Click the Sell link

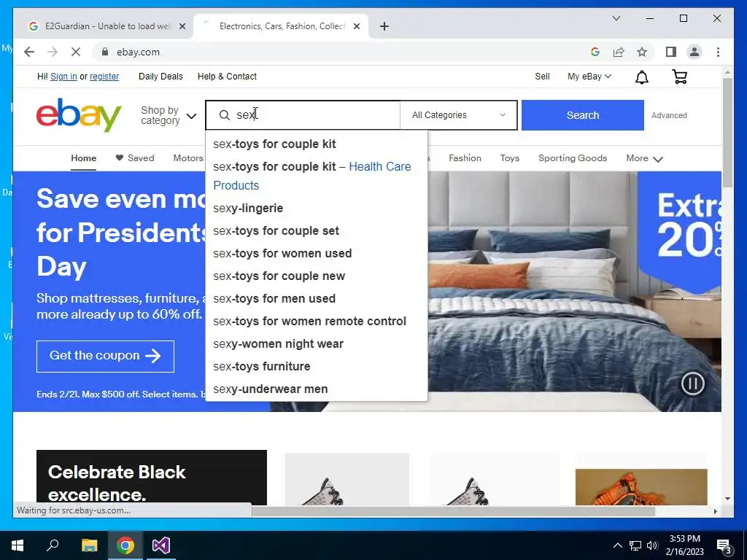pyautogui.click(x=542, y=76)
